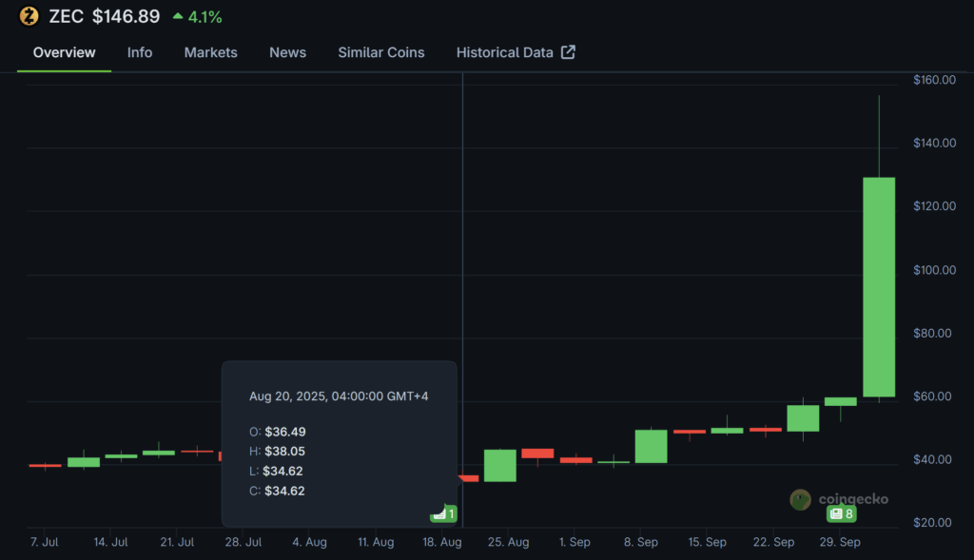Select the green candlestick above 8. Sep label

tap(651, 446)
